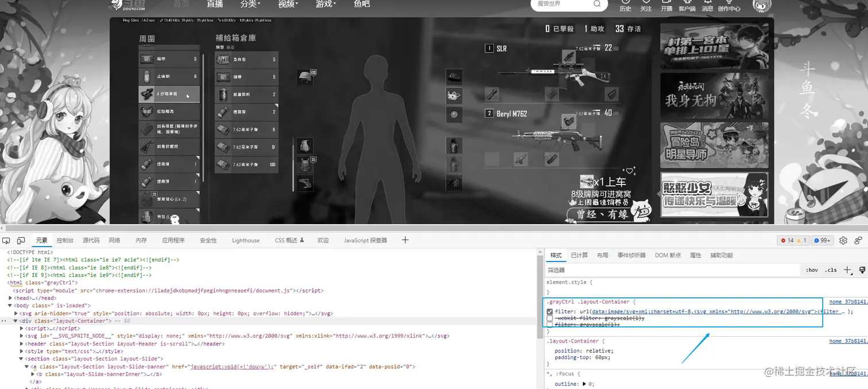The width and height of the screenshot is (868, 389).
Task: Open the 视频 video dropdown on Douyu
Action: (x=287, y=4)
